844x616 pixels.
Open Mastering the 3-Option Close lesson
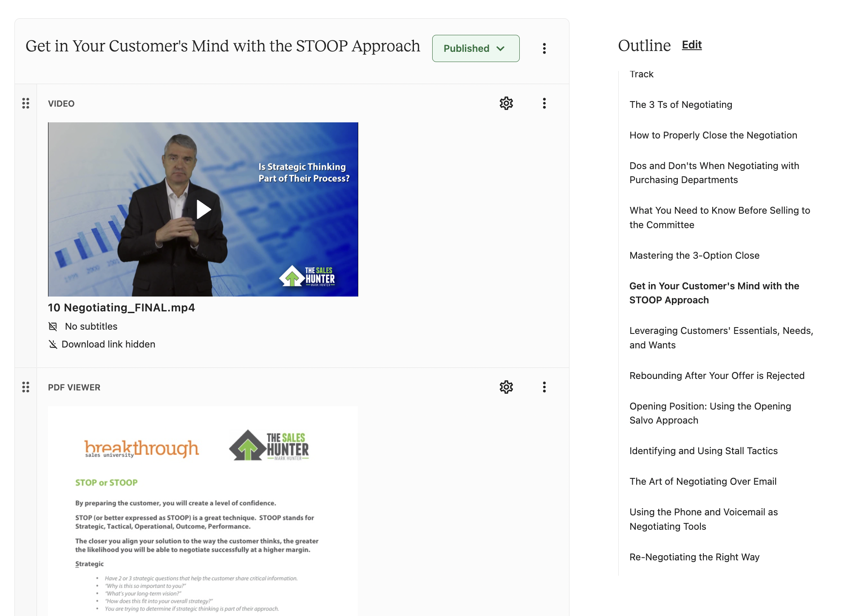pyautogui.click(x=694, y=255)
